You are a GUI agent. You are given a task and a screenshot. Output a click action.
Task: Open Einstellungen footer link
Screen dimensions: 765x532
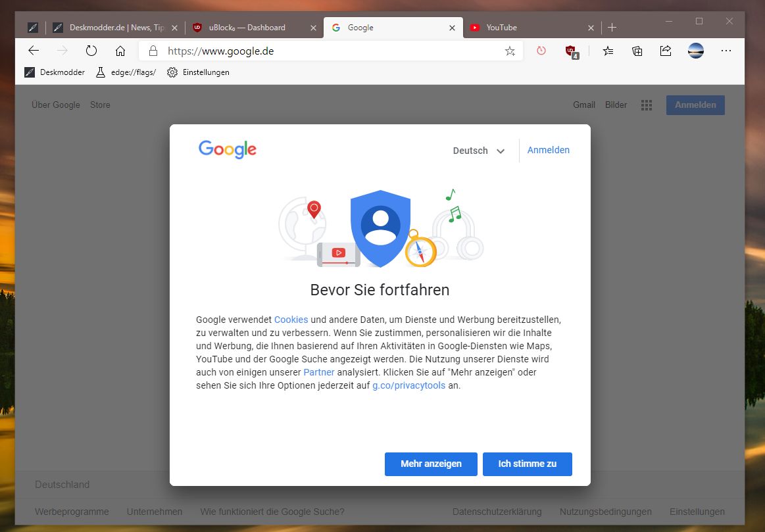pos(697,512)
